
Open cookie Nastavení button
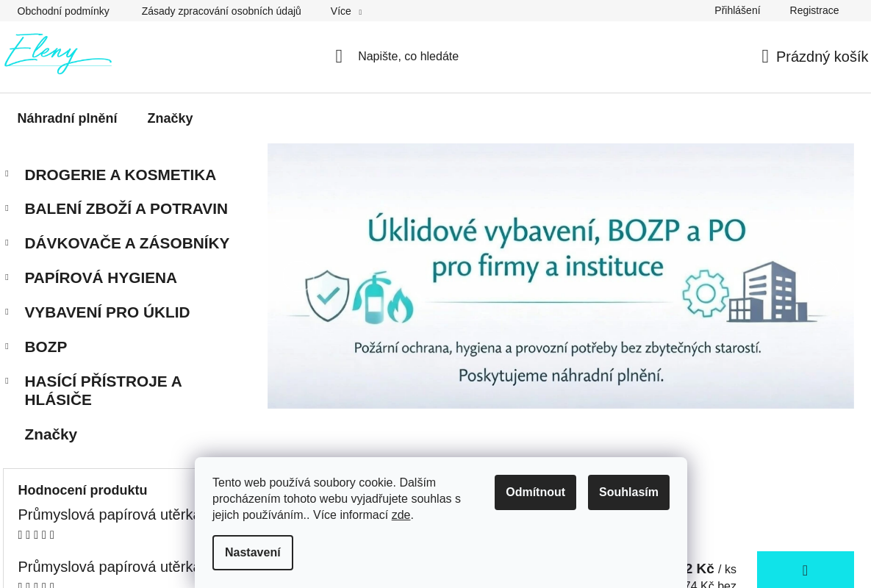click(253, 553)
